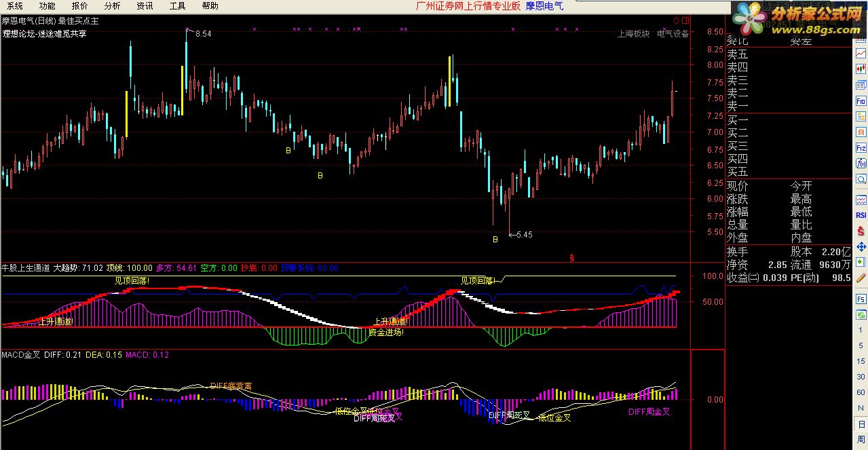The image size is (868, 450).
Task: Open the 帮助 menu
Action: (210, 6)
